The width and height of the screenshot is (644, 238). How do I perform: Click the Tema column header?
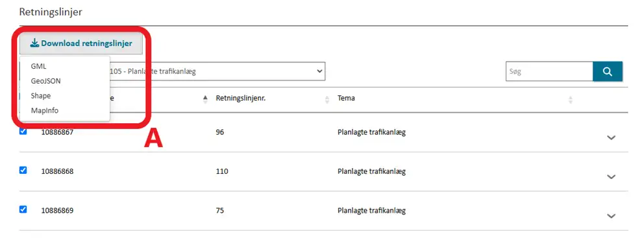click(x=346, y=99)
